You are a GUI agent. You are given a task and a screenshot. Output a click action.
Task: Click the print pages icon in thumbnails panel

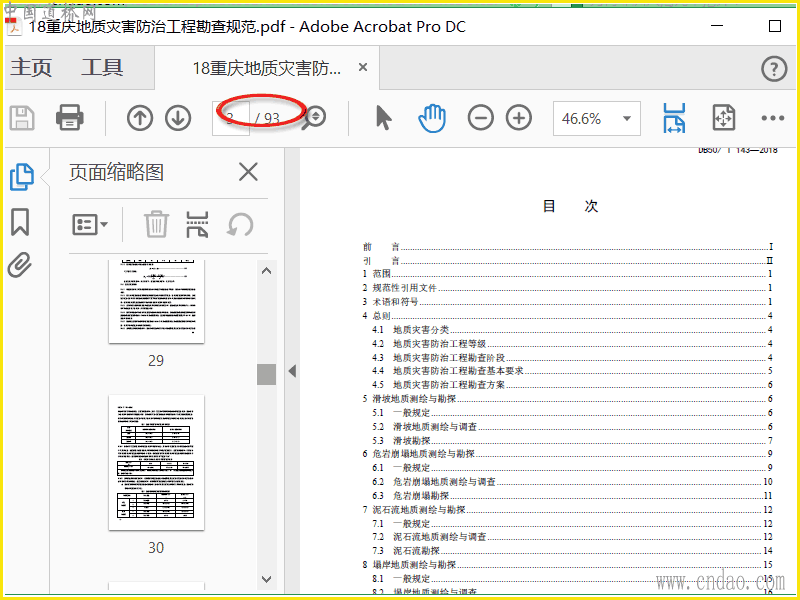pyautogui.click(x=197, y=224)
